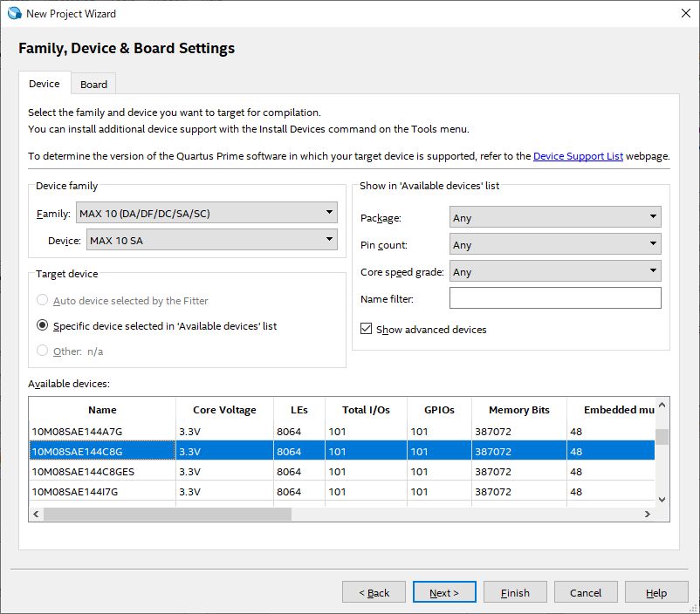Open Core speed grade dropdown
The width and height of the screenshot is (700, 614).
(555, 272)
